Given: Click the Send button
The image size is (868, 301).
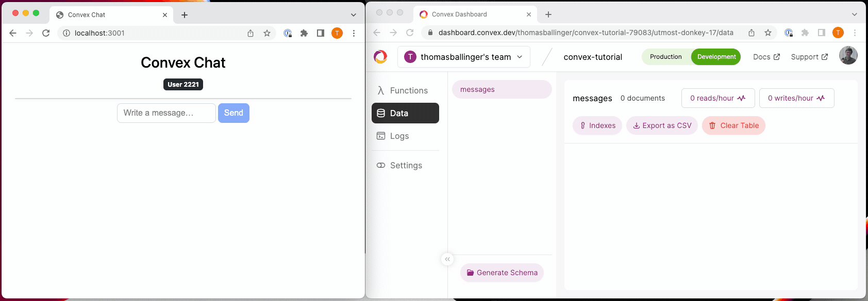Looking at the screenshot, I should (233, 113).
